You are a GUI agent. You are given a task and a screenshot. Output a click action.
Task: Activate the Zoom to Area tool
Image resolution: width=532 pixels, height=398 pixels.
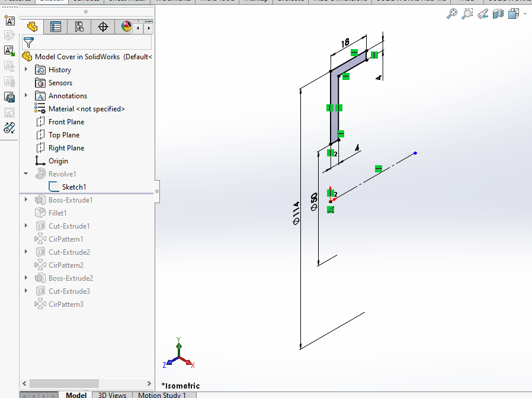click(x=467, y=14)
